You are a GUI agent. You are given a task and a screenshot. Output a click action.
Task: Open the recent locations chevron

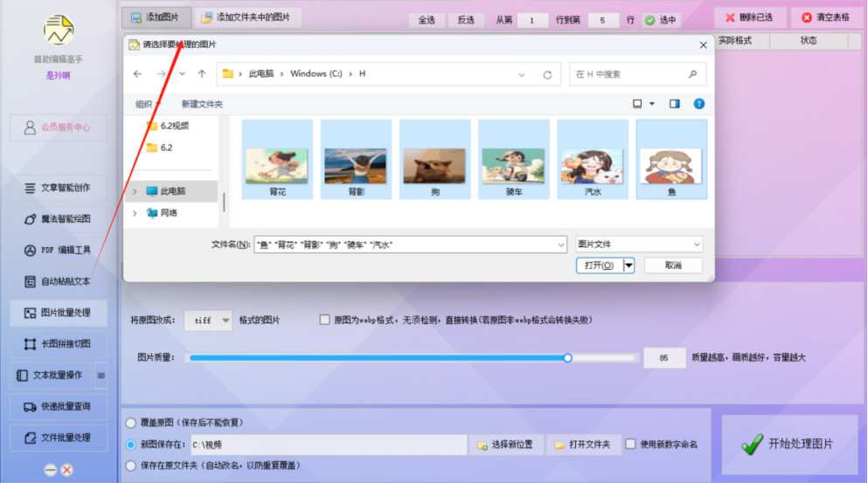pyautogui.click(x=182, y=73)
